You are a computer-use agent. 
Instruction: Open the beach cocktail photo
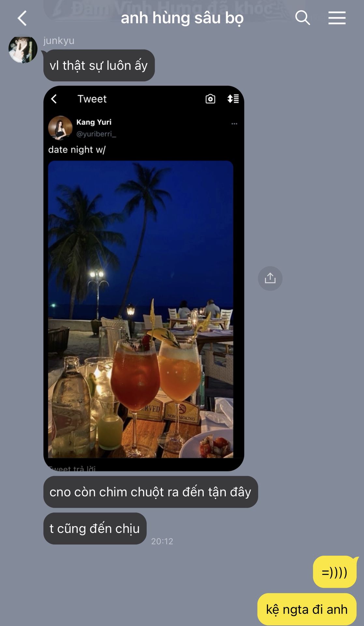coord(141,309)
